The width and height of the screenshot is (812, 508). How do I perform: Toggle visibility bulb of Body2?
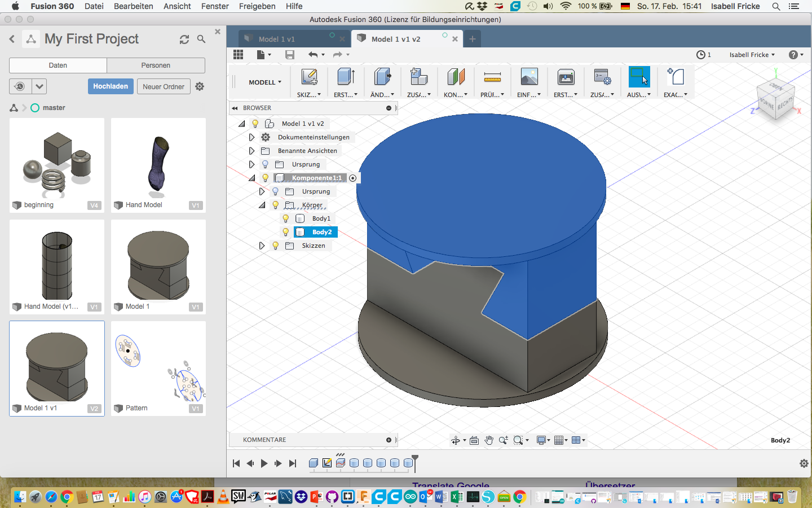(286, 232)
